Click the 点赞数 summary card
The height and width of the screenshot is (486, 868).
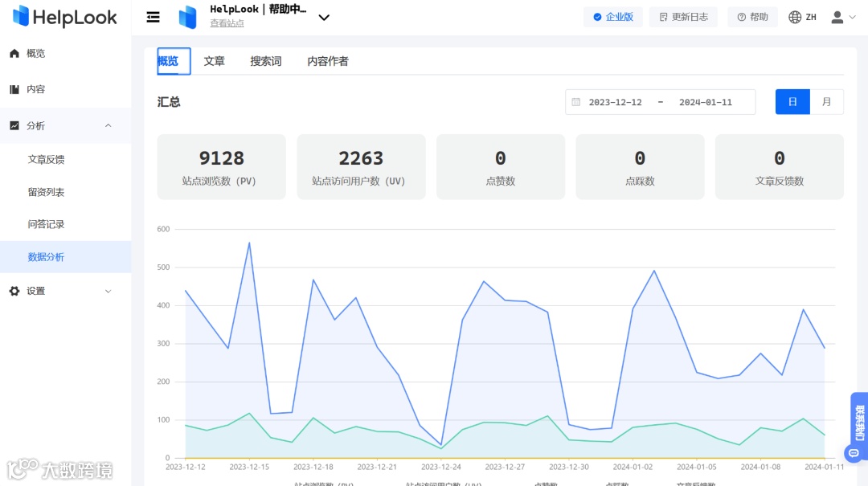point(501,166)
